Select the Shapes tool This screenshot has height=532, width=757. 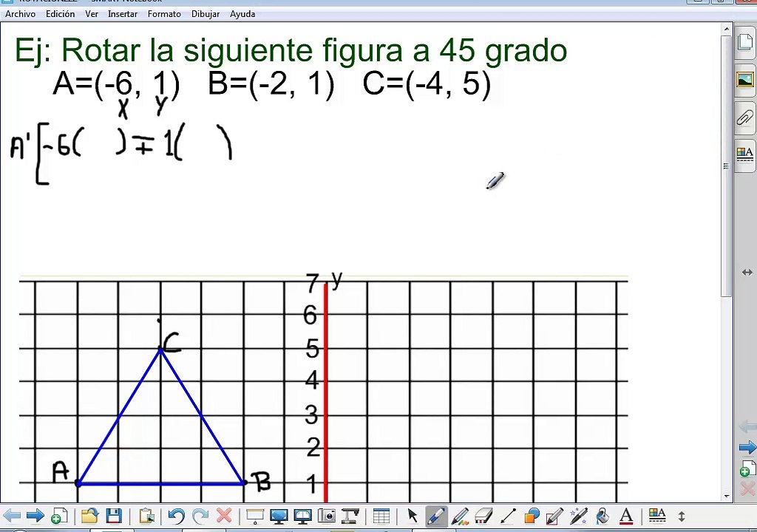[x=532, y=516]
